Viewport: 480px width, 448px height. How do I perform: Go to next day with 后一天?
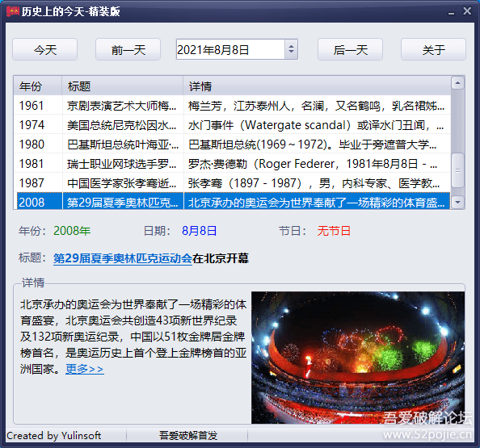pyautogui.click(x=350, y=49)
